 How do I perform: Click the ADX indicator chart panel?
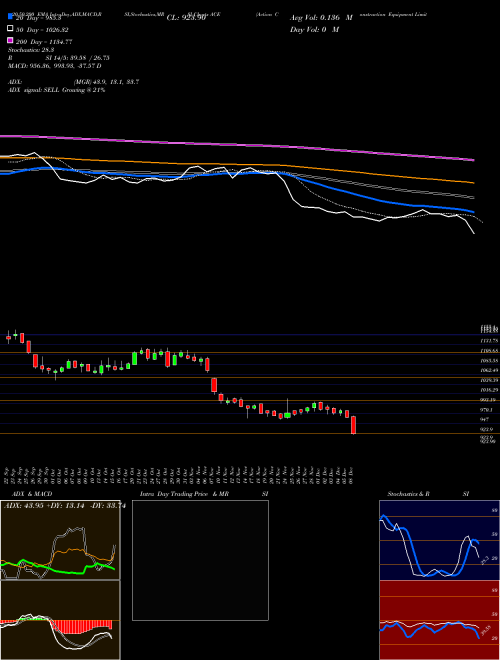(x=60, y=540)
